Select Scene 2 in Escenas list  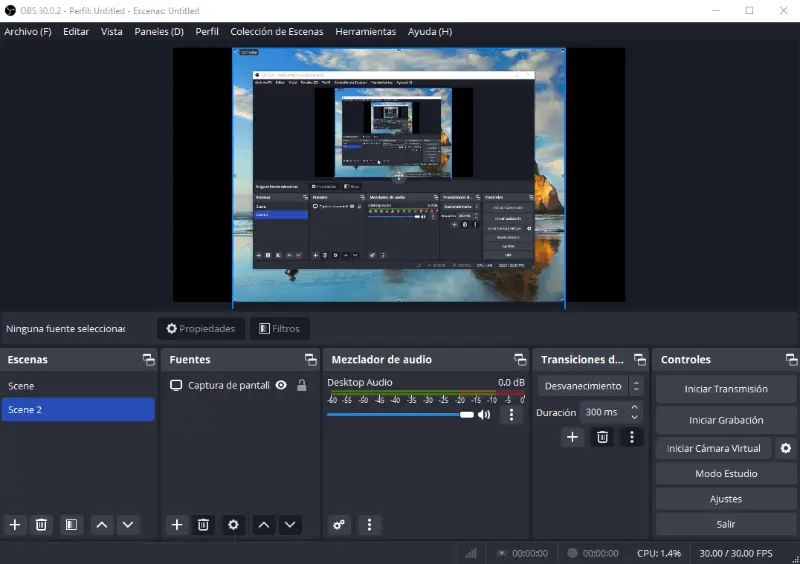(78, 410)
